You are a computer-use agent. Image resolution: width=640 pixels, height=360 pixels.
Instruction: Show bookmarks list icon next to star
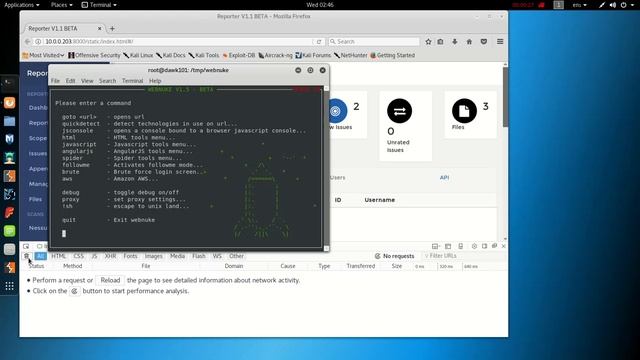coord(440,42)
